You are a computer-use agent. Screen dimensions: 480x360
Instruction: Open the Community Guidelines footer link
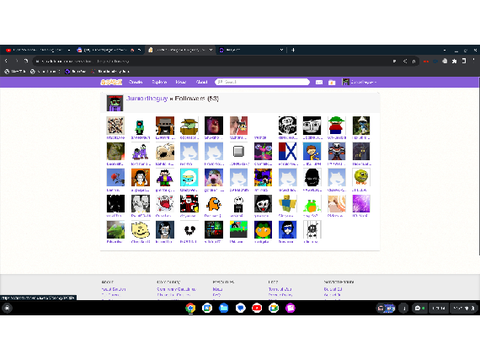tap(176, 289)
